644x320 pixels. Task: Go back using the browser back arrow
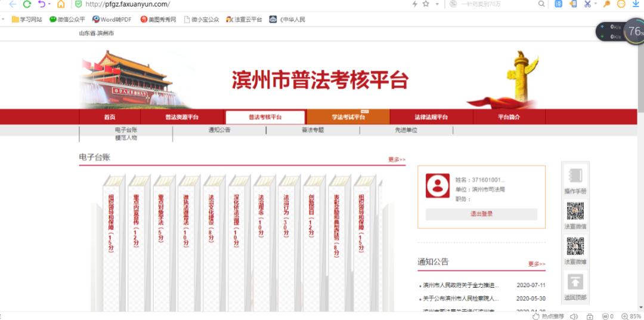pyautogui.click(x=13, y=4)
